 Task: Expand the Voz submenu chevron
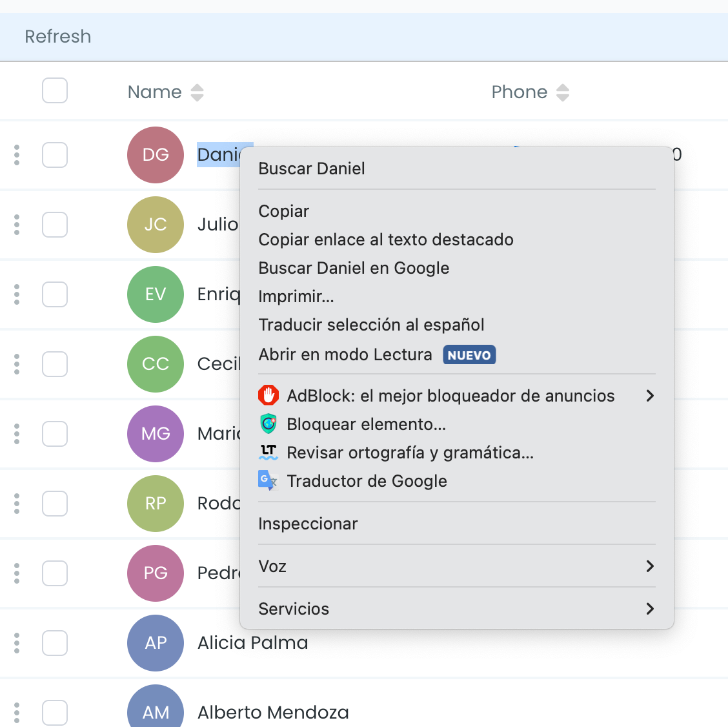click(650, 566)
